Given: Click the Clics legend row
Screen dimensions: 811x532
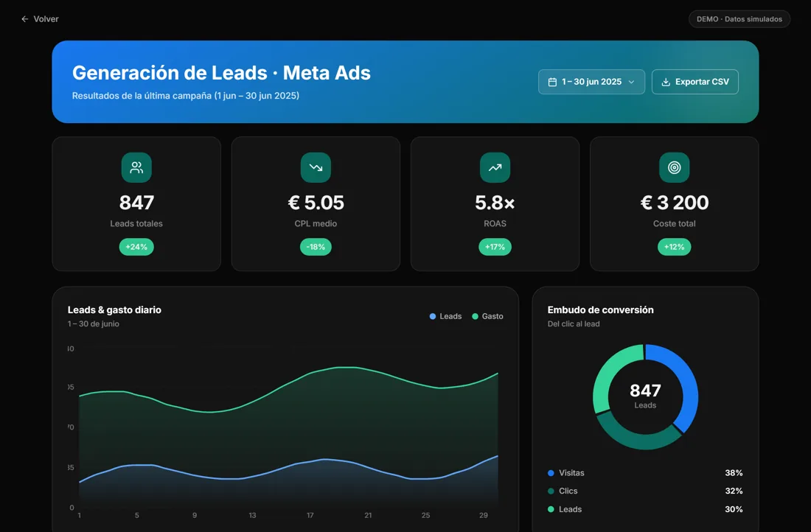Looking at the screenshot, I should [645, 491].
